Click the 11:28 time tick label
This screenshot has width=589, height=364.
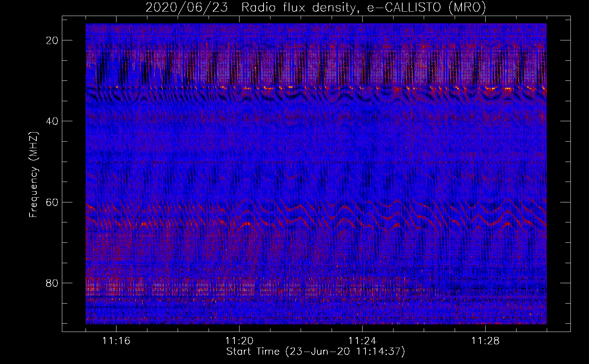(x=485, y=341)
